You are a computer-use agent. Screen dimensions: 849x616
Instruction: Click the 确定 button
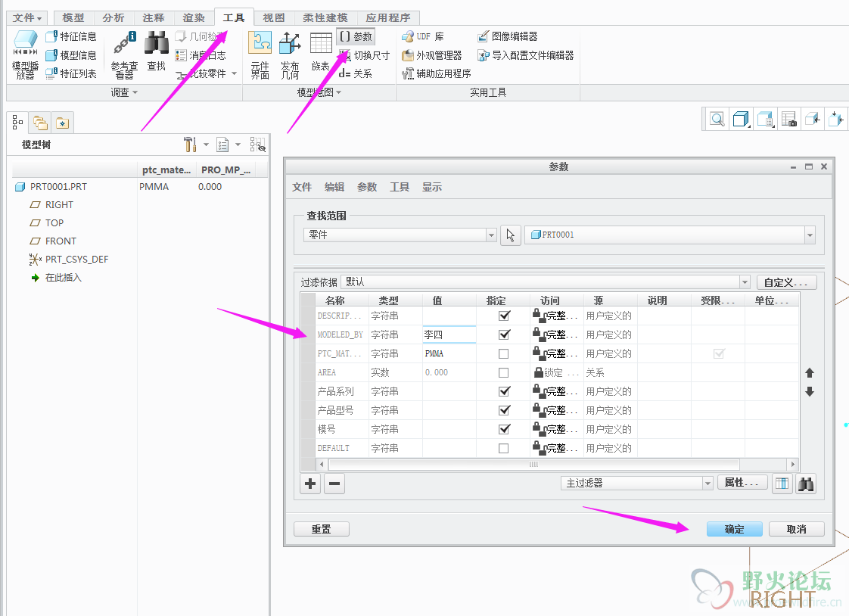734,529
